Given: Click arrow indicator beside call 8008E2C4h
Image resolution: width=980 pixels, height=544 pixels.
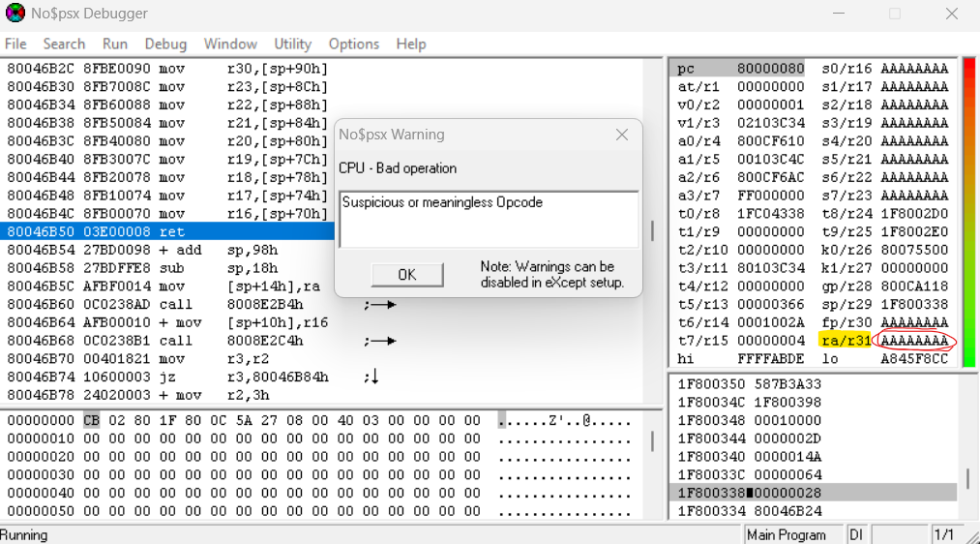Looking at the screenshot, I should [380, 341].
